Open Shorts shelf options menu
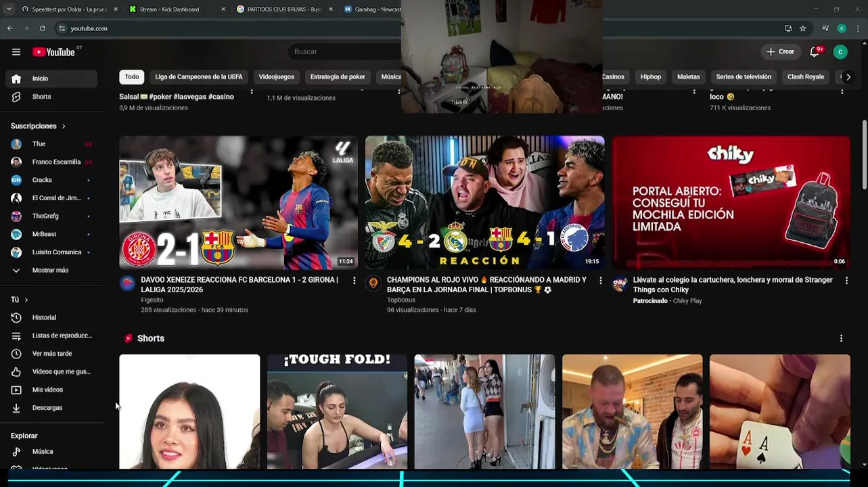Screen dimensions: 868x487 pyautogui.click(x=841, y=338)
